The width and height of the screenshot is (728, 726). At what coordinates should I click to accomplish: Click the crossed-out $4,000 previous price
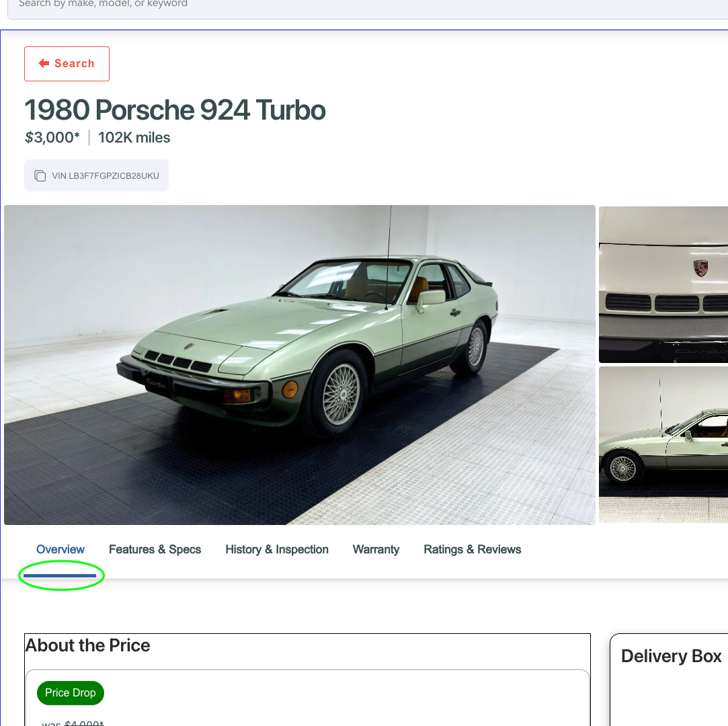coord(84,723)
